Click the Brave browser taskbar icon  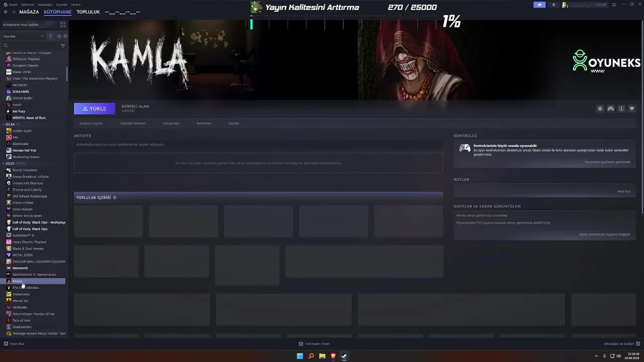333,356
